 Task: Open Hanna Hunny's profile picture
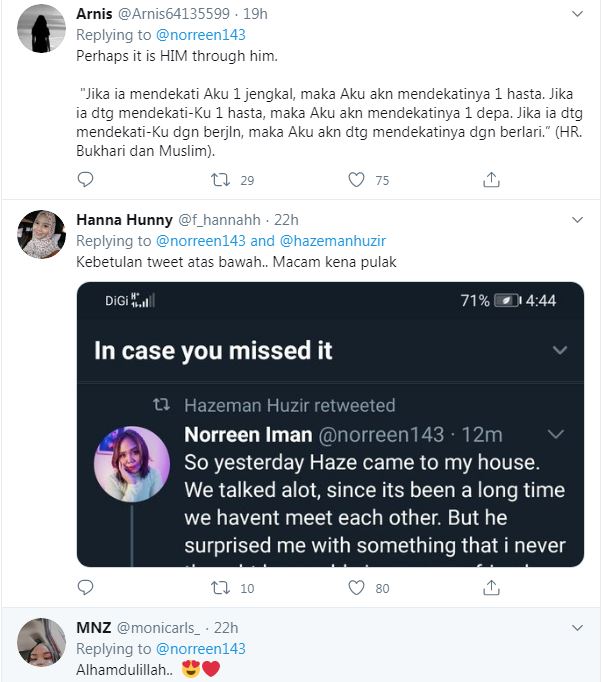point(42,234)
